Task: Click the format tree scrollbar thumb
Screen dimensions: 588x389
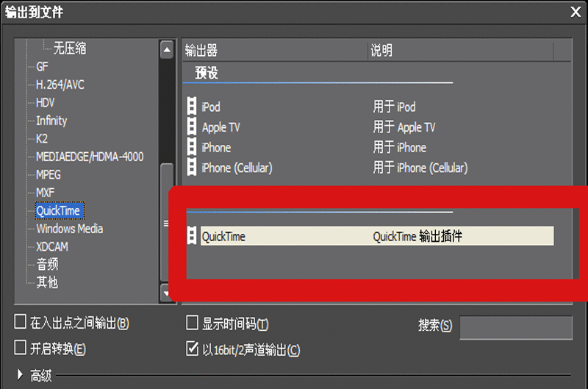Action: click(x=167, y=224)
